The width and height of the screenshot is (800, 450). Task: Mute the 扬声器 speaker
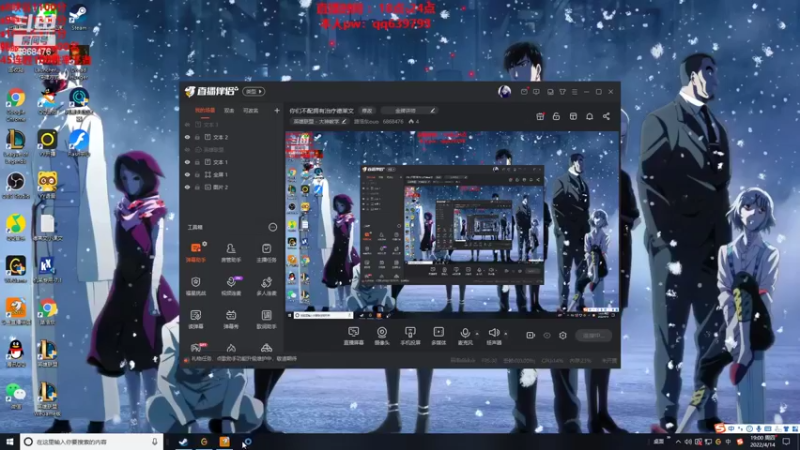coord(494,336)
